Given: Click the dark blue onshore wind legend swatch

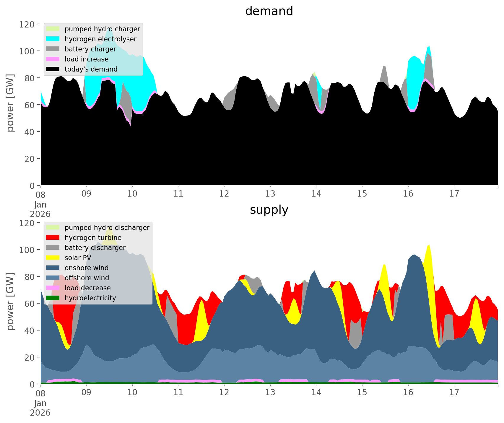Looking at the screenshot, I should 53,268.
